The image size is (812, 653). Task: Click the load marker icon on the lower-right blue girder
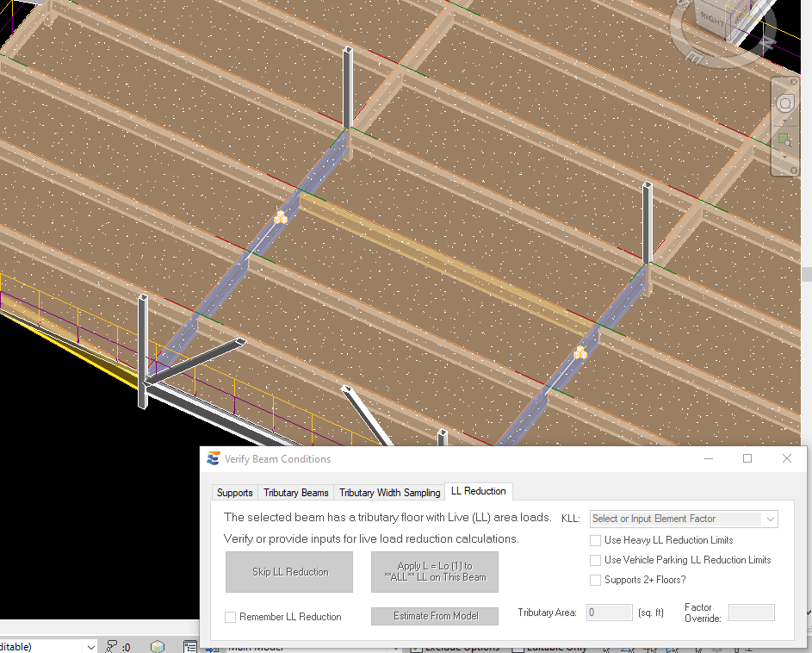pos(580,353)
